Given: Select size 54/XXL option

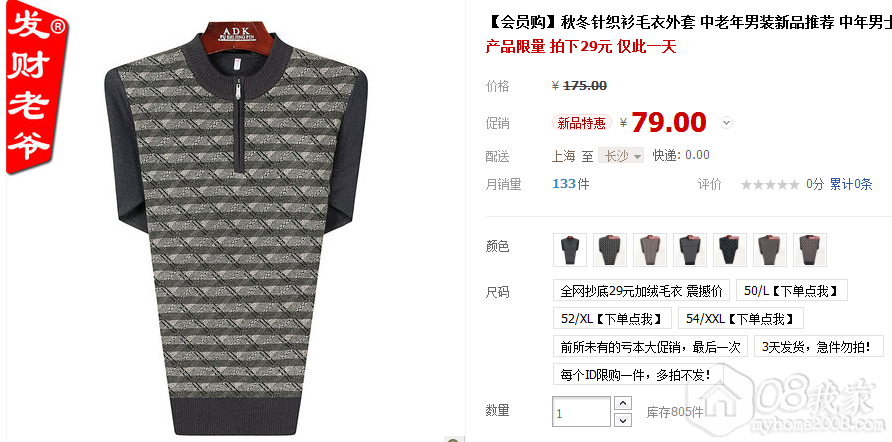Looking at the screenshot, I should tap(740, 319).
